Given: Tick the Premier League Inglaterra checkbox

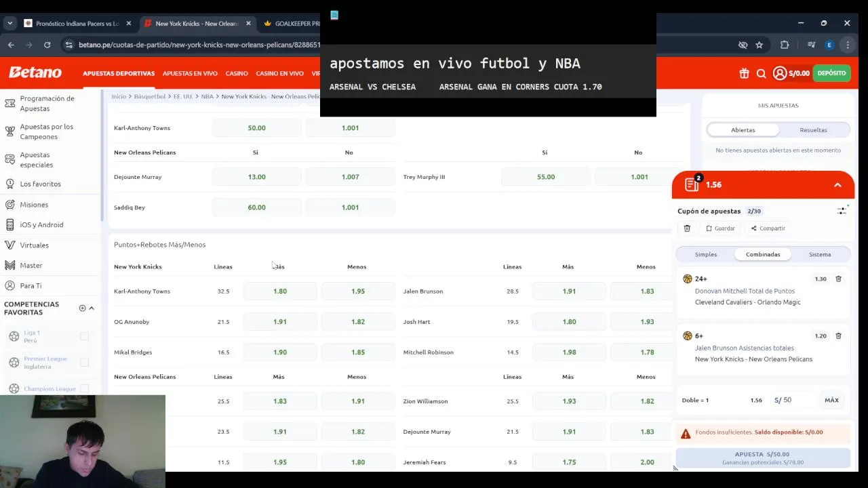Looking at the screenshot, I should point(84,363).
